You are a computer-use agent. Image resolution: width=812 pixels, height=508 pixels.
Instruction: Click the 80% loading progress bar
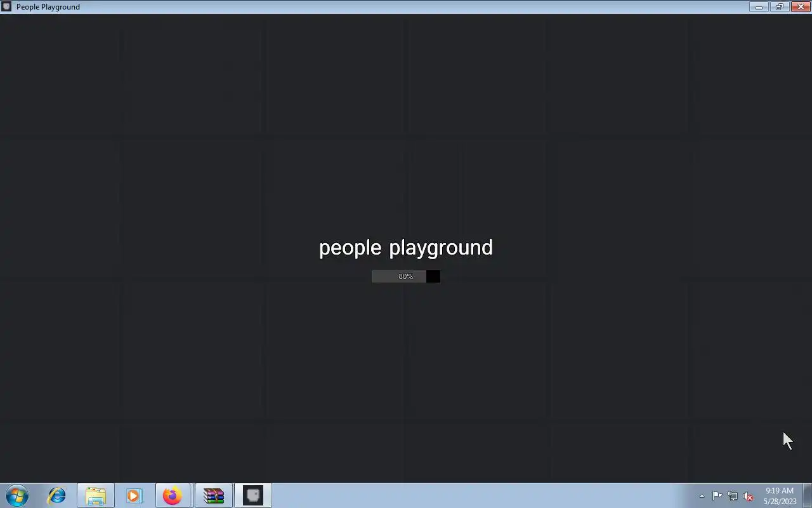[405, 276]
